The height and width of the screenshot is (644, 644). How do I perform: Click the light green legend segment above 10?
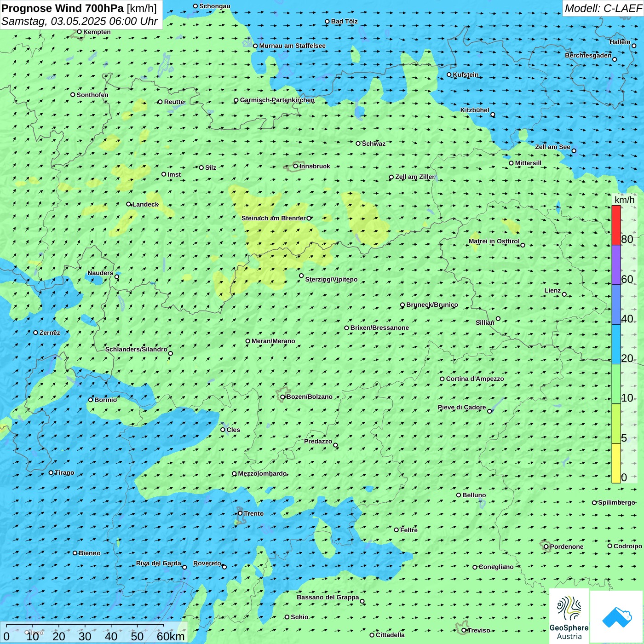pos(616,384)
